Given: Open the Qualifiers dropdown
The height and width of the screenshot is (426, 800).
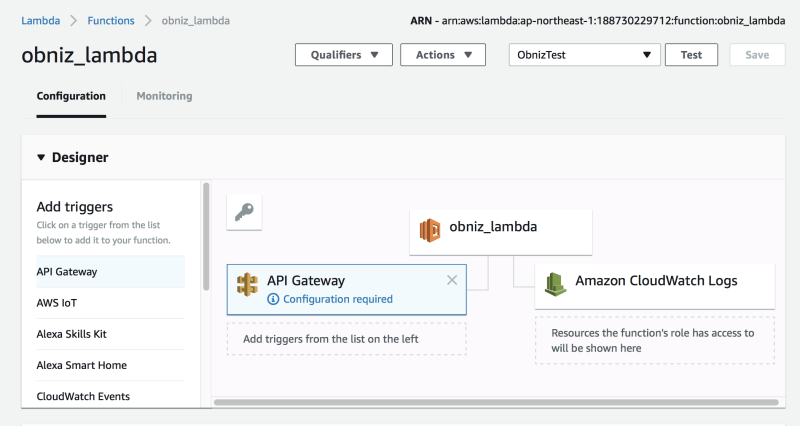Looking at the screenshot, I should (343, 55).
